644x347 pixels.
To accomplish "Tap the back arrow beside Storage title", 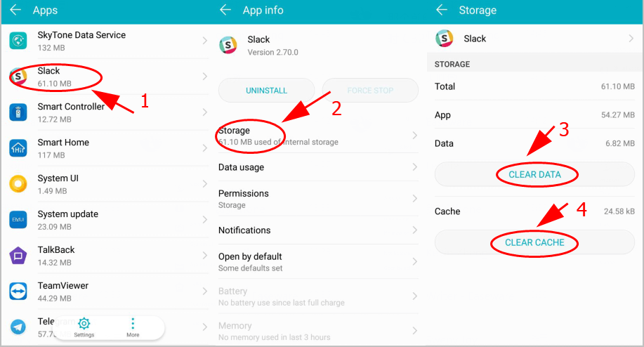I will tap(442, 9).
